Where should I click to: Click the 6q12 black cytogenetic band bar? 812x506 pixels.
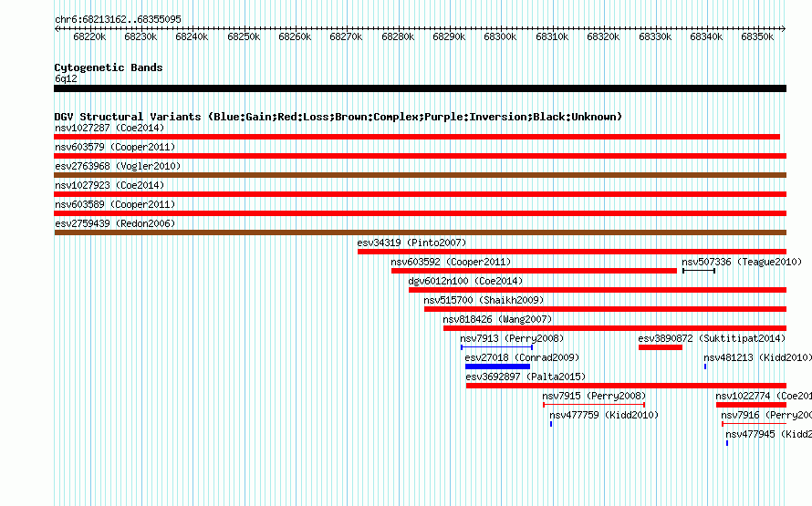[420, 88]
